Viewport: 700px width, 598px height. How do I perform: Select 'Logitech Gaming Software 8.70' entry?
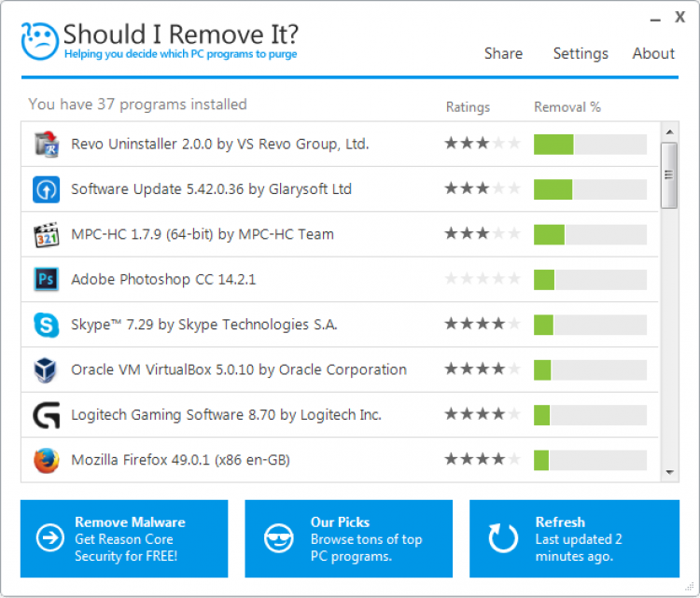[227, 415]
